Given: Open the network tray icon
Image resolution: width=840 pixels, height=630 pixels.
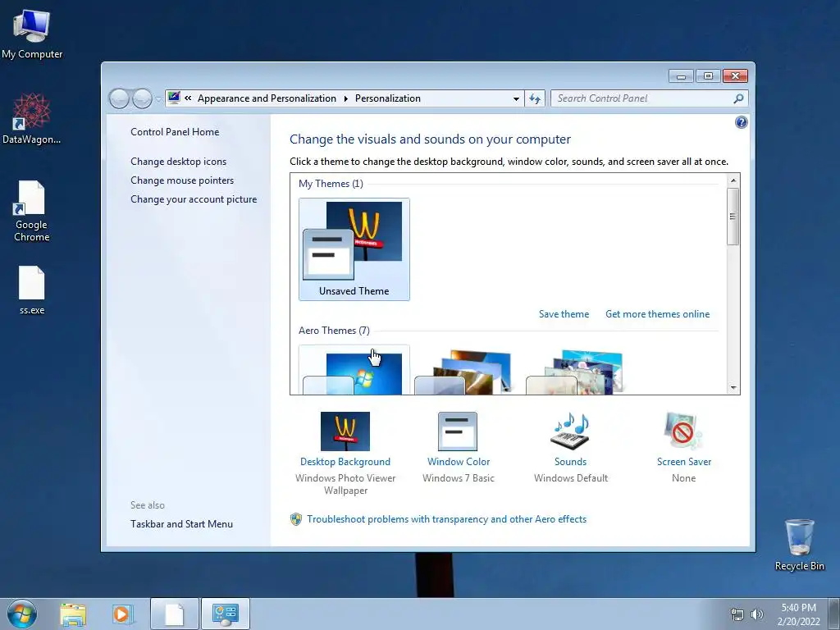Looking at the screenshot, I should pyautogui.click(x=737, y=615).
